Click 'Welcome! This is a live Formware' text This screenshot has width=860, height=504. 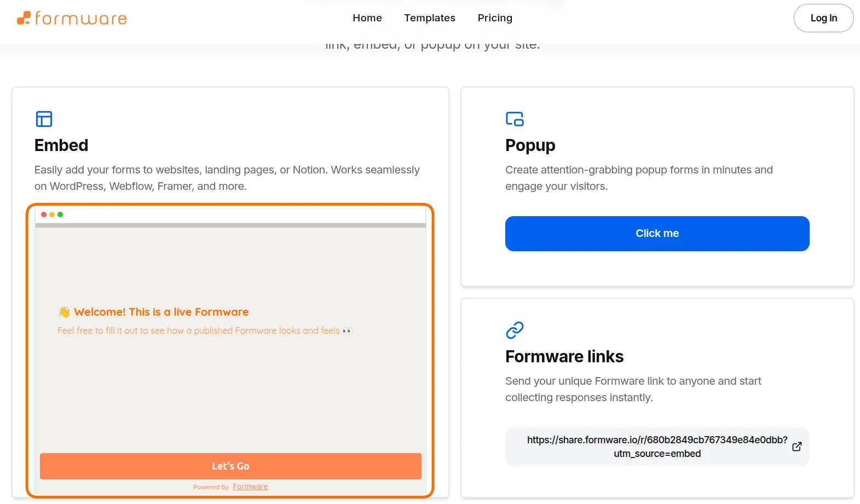161,312
